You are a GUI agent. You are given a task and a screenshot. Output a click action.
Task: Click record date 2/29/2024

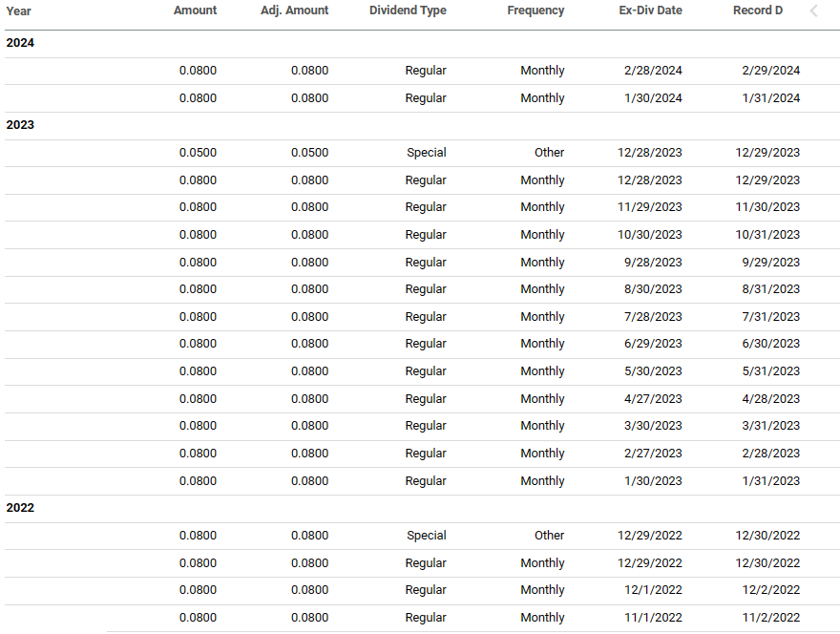[x=771, y=71]
